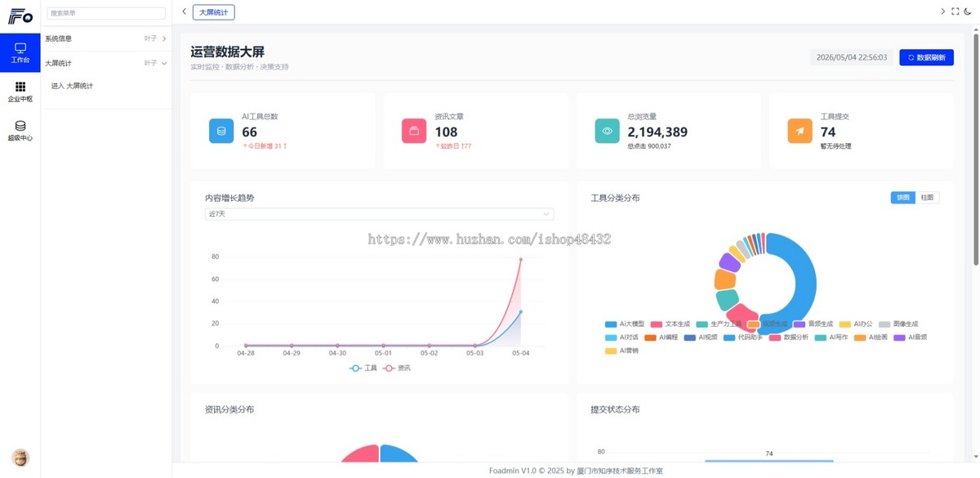This screenshot has height=478, width=980.
Task: Toggle the 工具 series in chart legend
Action: click(x=363, y=369)
